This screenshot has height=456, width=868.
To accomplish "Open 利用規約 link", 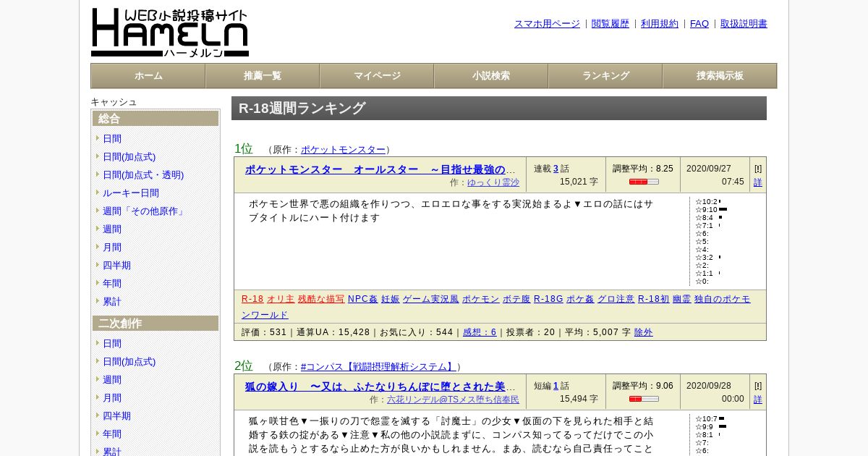I will (660, 23).
